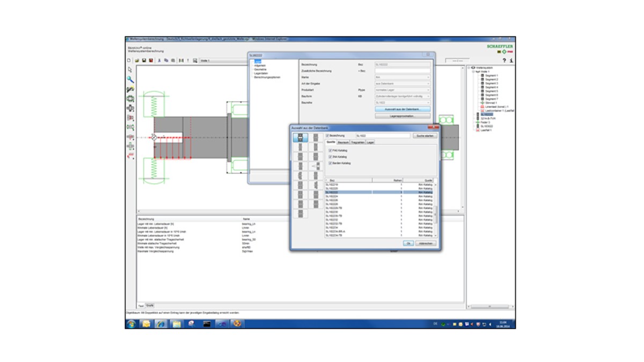The height and width of the screenshot is (362, 644).
Task: Uncheck the FAG Katalog checkbox
Action: (x=330, y=150)
